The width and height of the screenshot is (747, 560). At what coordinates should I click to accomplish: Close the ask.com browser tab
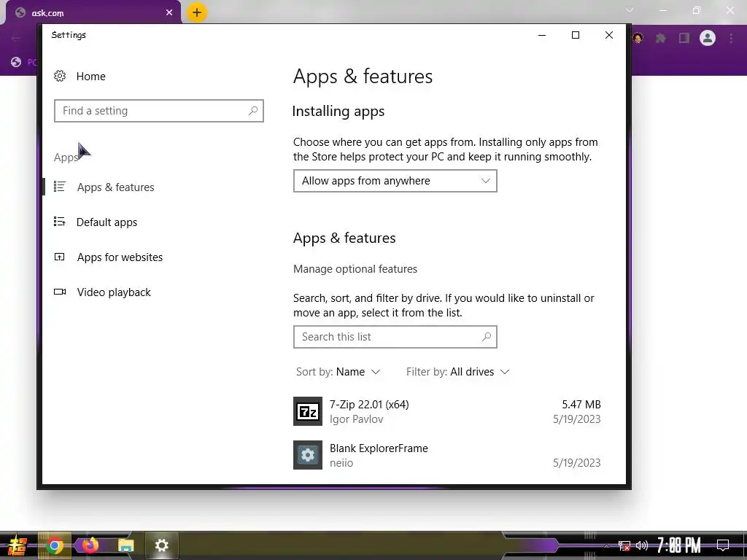(x=169, y=13)
